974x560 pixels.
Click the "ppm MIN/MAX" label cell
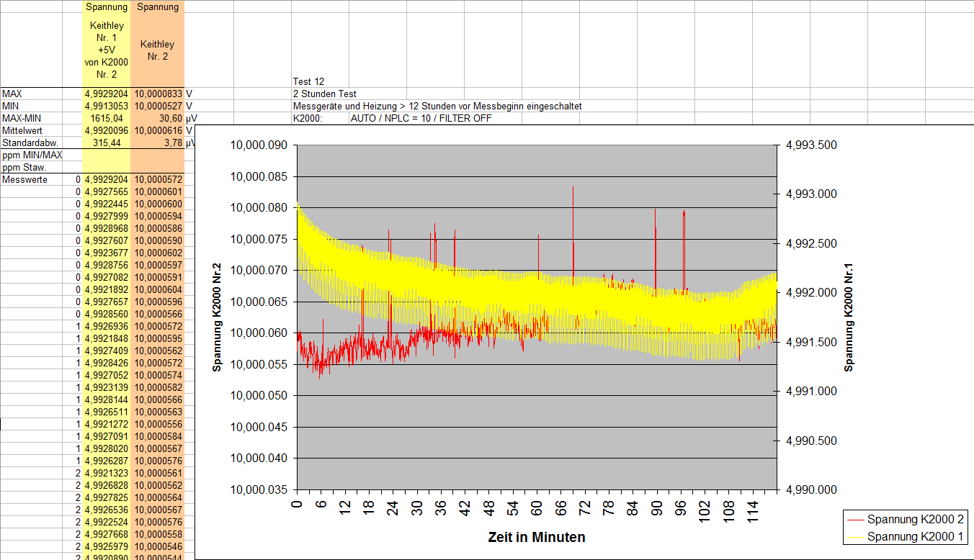coord(32,155)
